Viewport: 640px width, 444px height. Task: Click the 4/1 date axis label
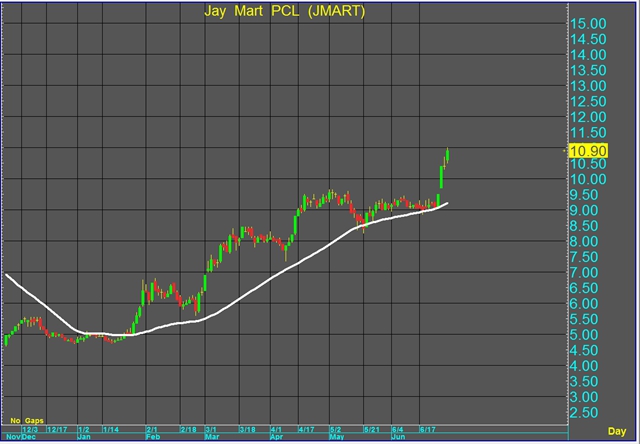[x=276, y=430]
